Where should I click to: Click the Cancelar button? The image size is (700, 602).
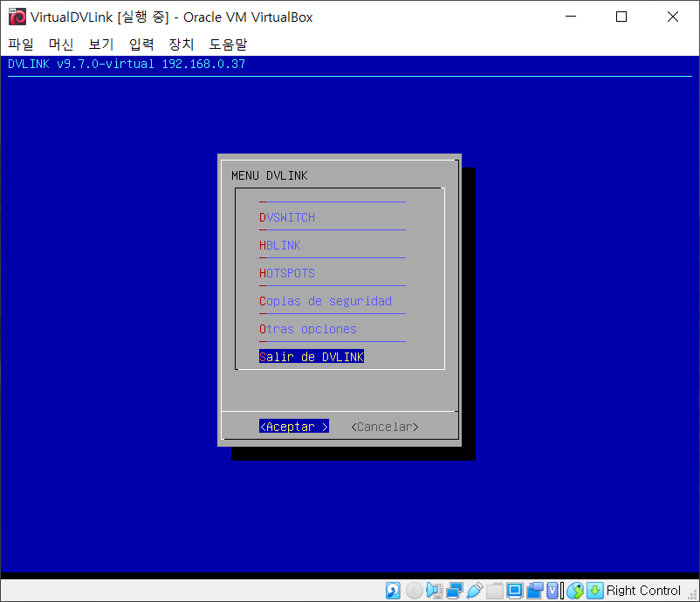coord(385,427)
